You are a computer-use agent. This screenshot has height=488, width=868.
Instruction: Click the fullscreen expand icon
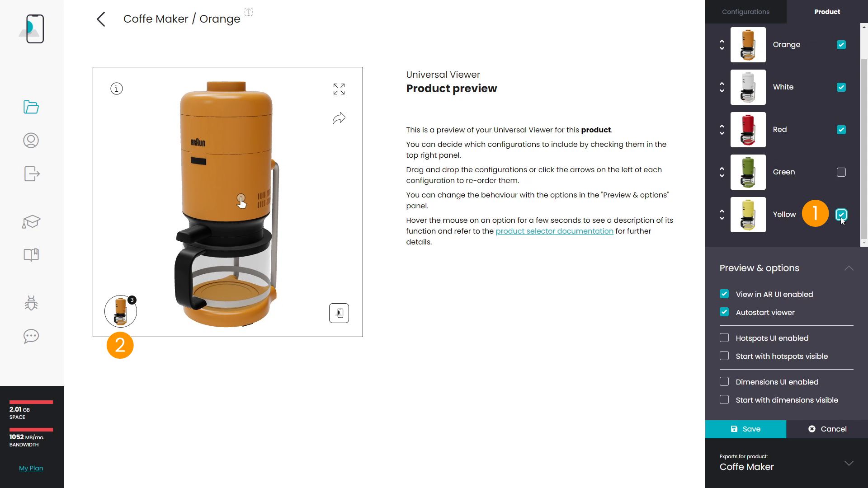coord(339,88)
